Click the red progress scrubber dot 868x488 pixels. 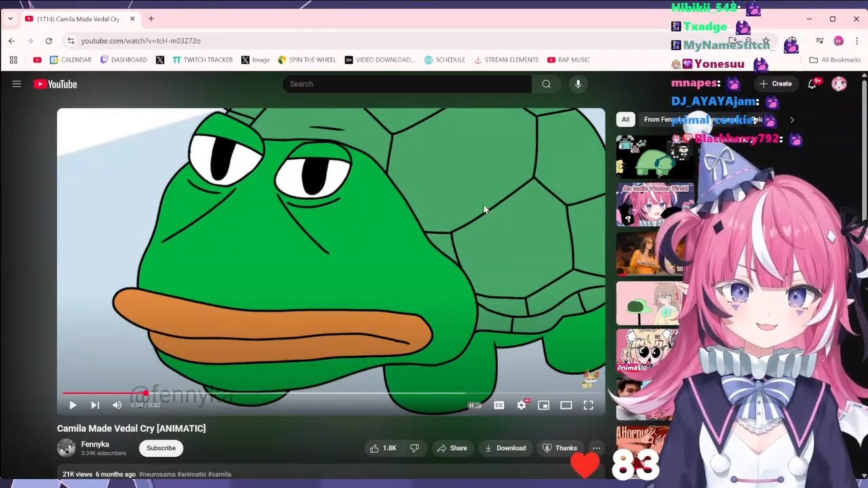(x=145, y=393)
